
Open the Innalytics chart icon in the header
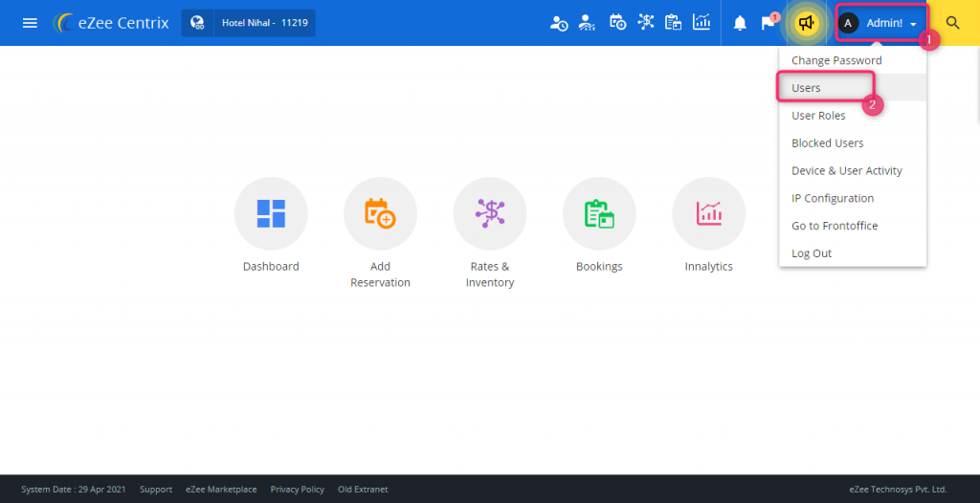pos(702,23)
